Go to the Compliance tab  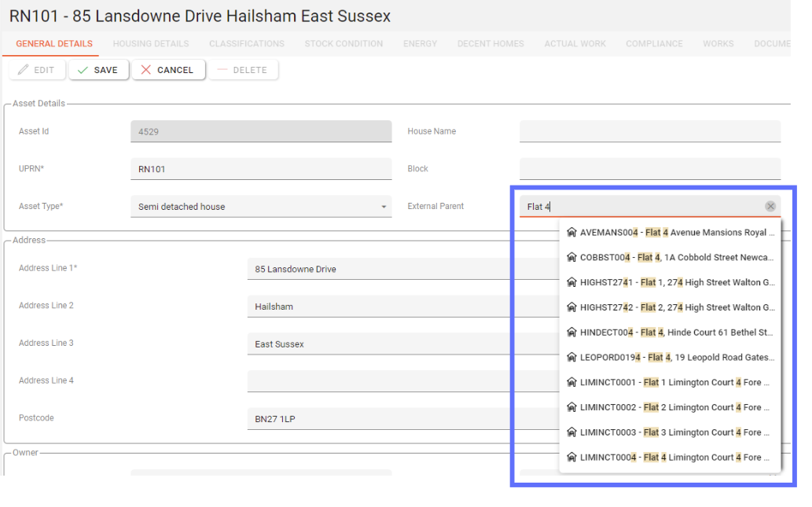[654, 44]
